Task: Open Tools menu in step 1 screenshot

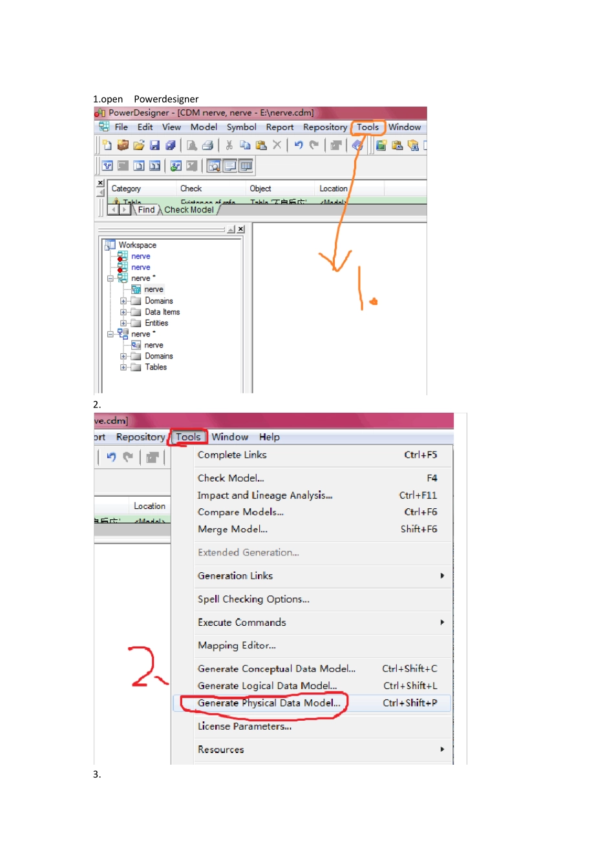Action: (368, 127)
